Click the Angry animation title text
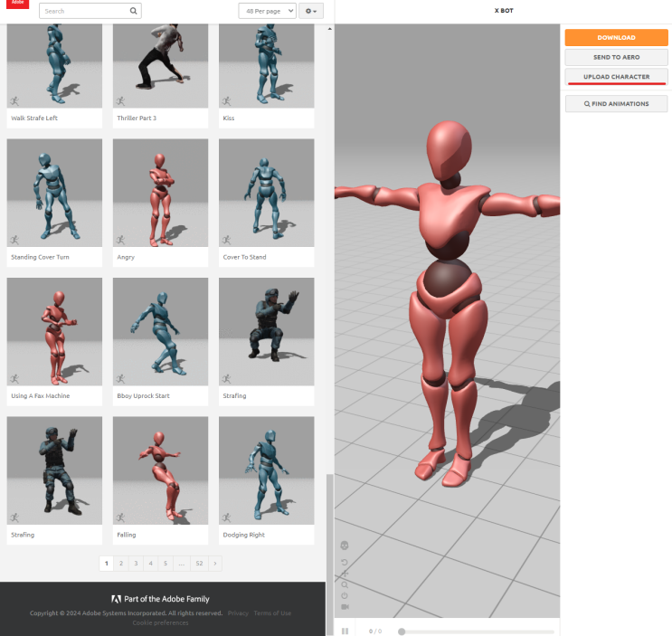 click(126, 257)
